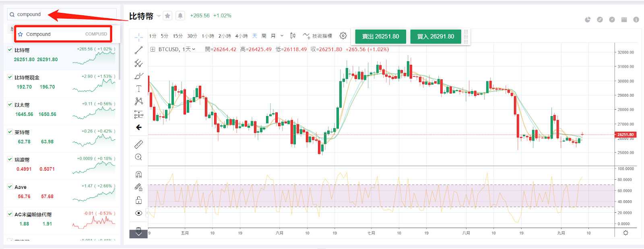Uncheck the 比特幣 watchlist checkbox

10,50
